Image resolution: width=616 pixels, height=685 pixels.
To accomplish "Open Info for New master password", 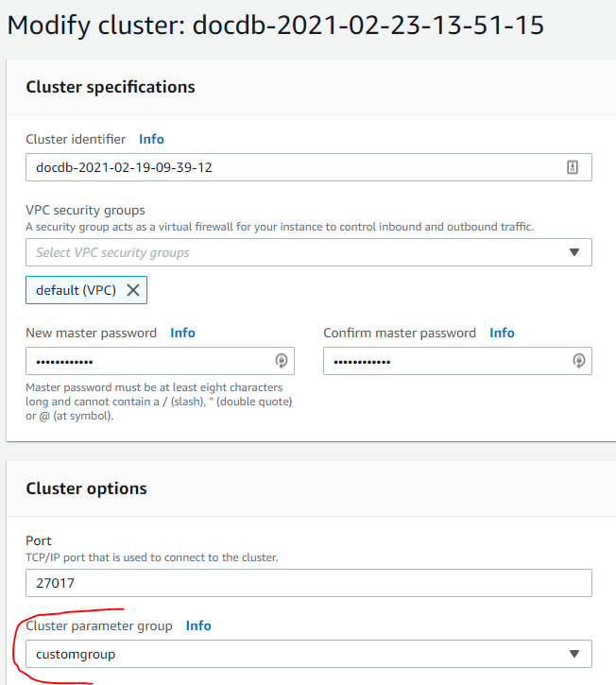I will 182,333.
